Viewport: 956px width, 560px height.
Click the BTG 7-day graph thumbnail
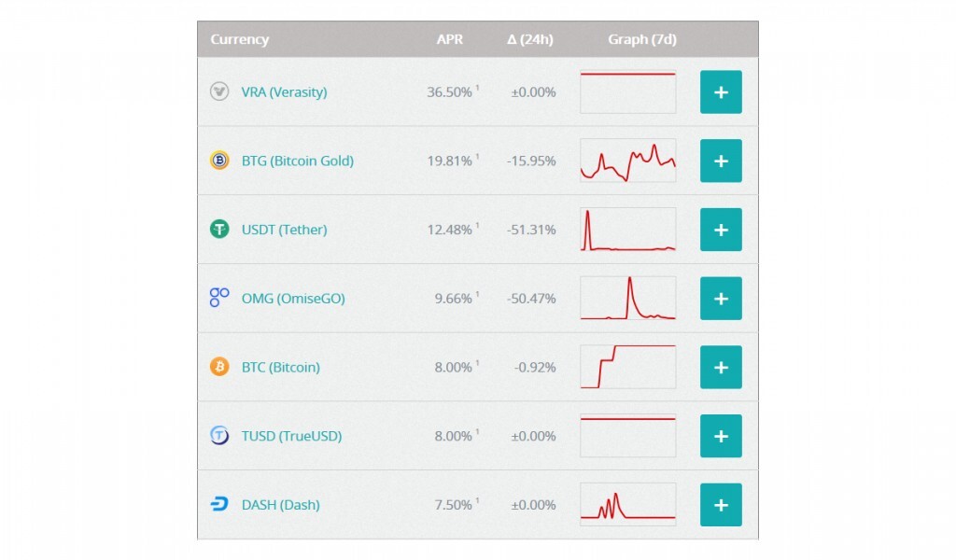[x=627, y=161]
